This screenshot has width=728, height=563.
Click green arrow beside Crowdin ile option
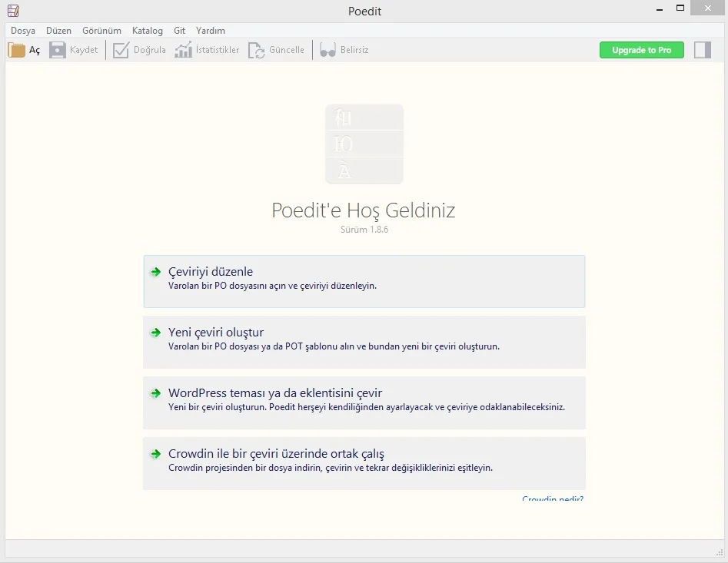click(x=155, y=454)
